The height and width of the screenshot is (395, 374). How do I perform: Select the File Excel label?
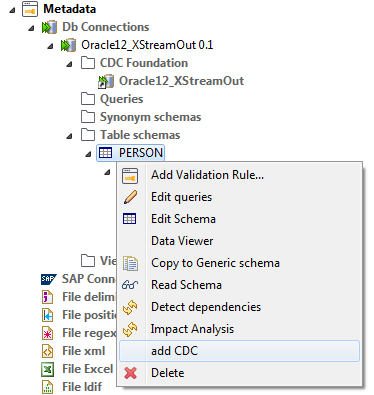click(x=88, y=369)
